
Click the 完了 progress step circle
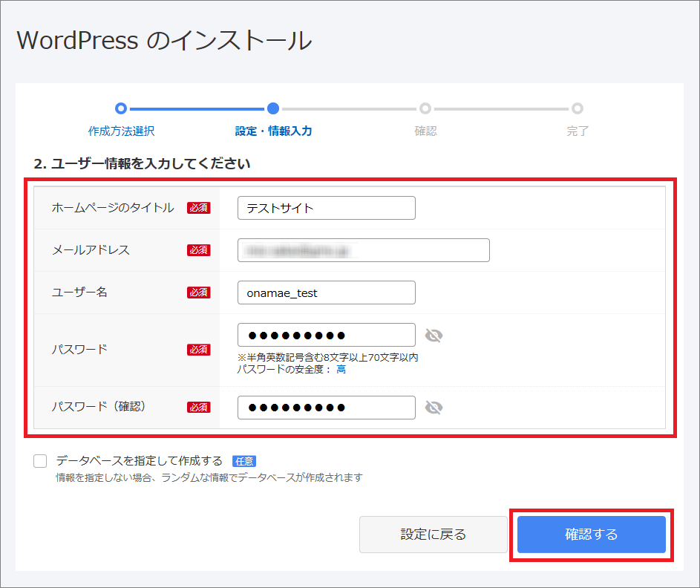[x=578, y=108]
